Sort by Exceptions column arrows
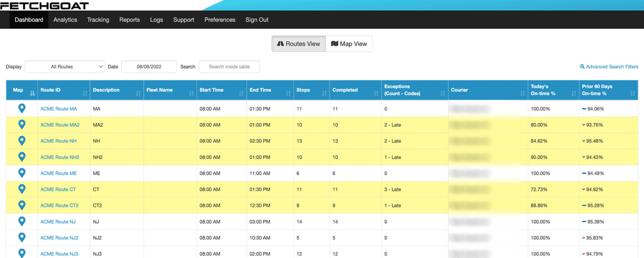Image resolution: width=644 pixels, height=258 pixels. [443, 93]
